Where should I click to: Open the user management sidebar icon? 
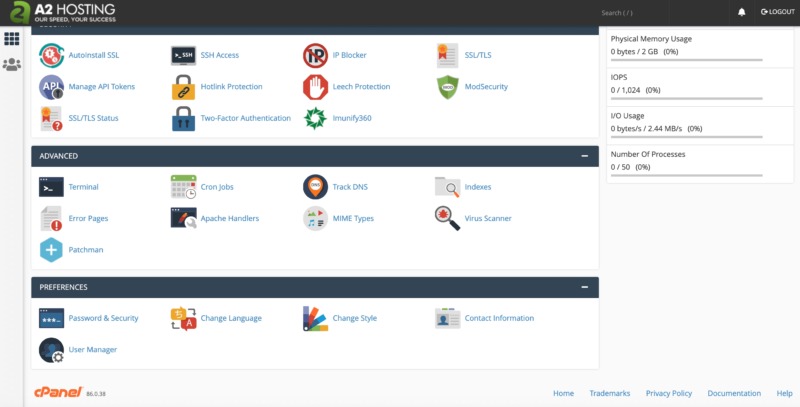point(12,65)
